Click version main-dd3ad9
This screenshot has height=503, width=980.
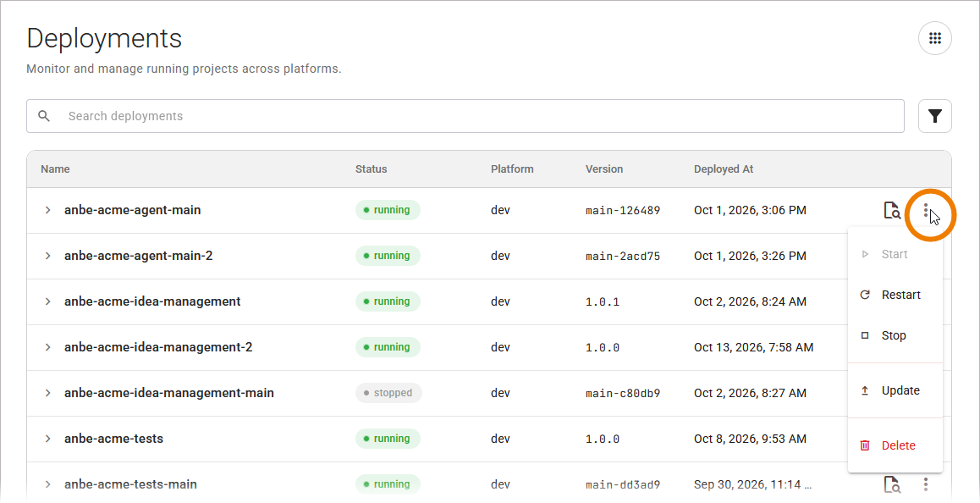[x=623, y=484]
